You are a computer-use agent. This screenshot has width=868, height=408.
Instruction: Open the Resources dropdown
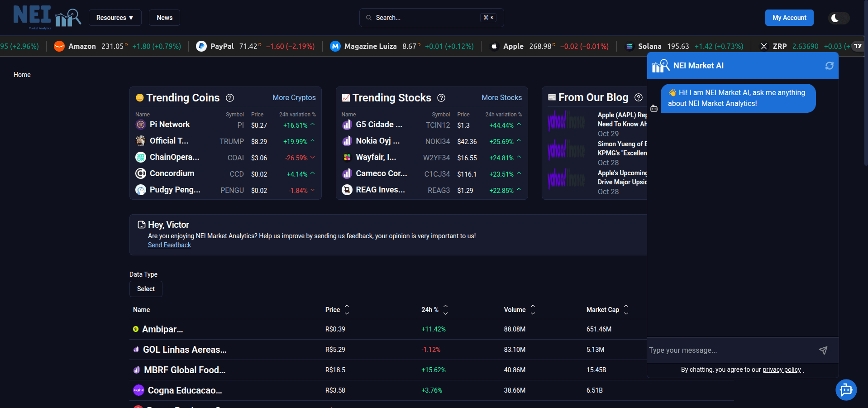[115, 17]
